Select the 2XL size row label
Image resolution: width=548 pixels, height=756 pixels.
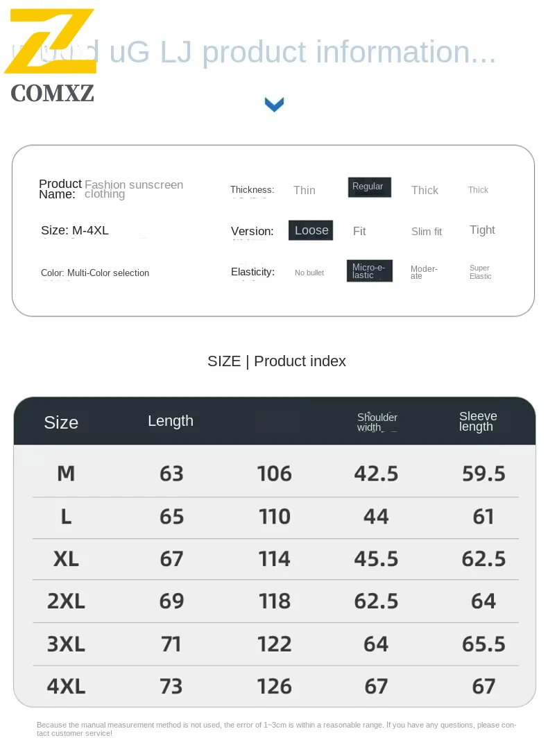click(66, 601)
